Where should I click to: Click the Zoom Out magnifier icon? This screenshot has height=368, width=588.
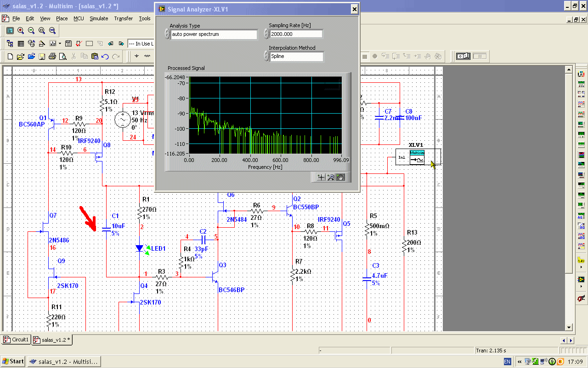pyautogui.click(x=31, y=30)
